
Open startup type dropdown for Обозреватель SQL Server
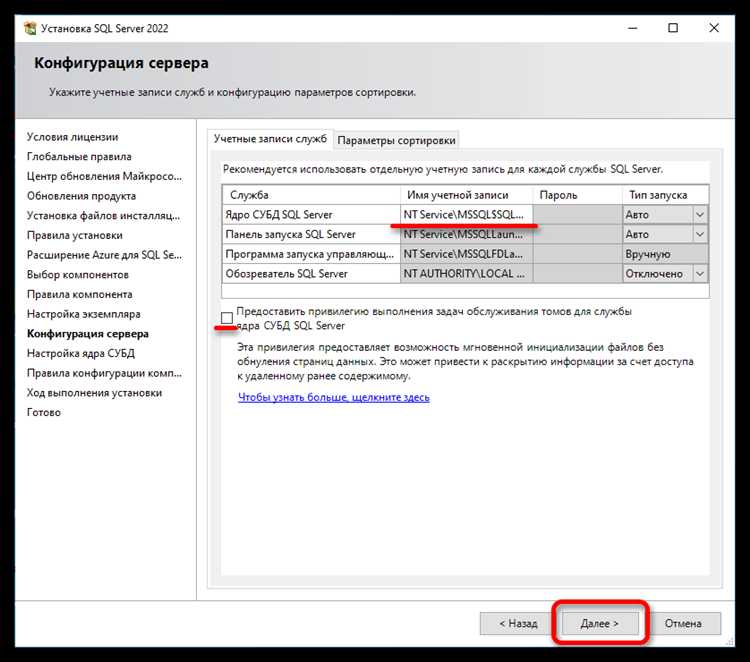click(699, 273)
